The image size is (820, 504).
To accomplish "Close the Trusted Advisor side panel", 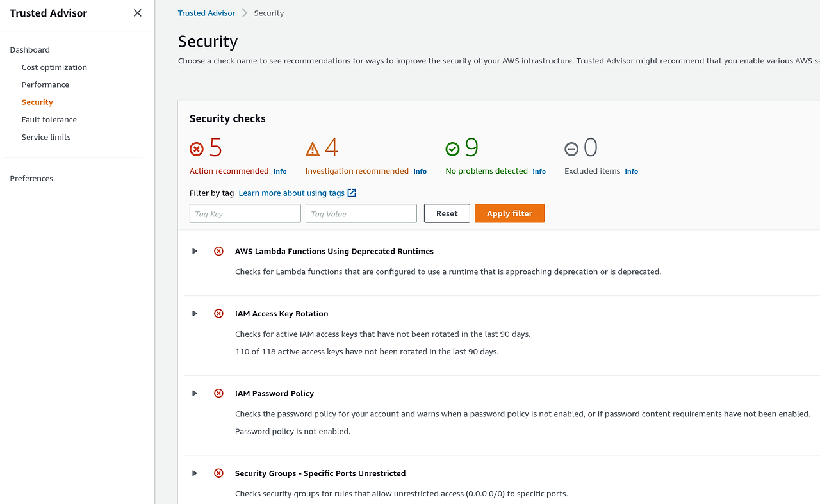I will (137, 13).
